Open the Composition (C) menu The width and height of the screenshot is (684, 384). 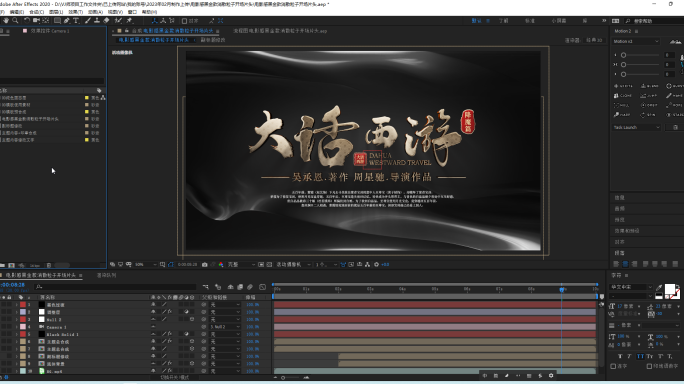click(x=36, y=12)
